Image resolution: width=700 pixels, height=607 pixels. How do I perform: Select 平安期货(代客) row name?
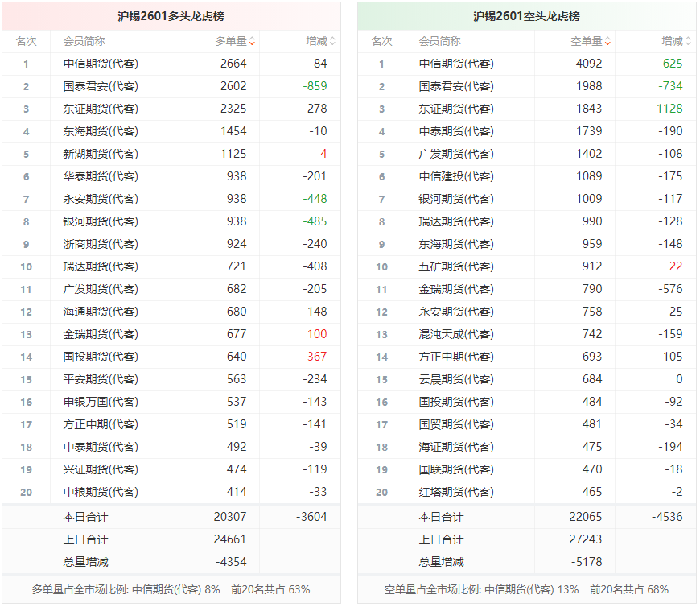coord(101,380)
